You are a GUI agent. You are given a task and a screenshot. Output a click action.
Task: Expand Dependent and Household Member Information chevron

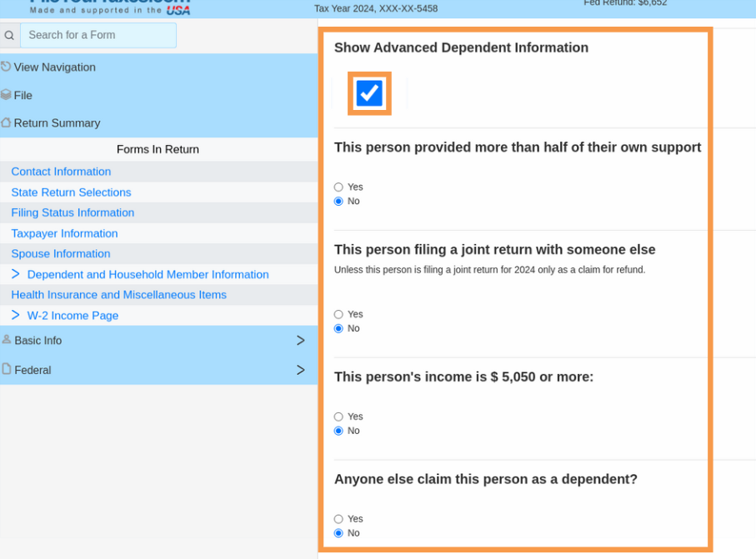pyautogui.click(x=16, y=274)
